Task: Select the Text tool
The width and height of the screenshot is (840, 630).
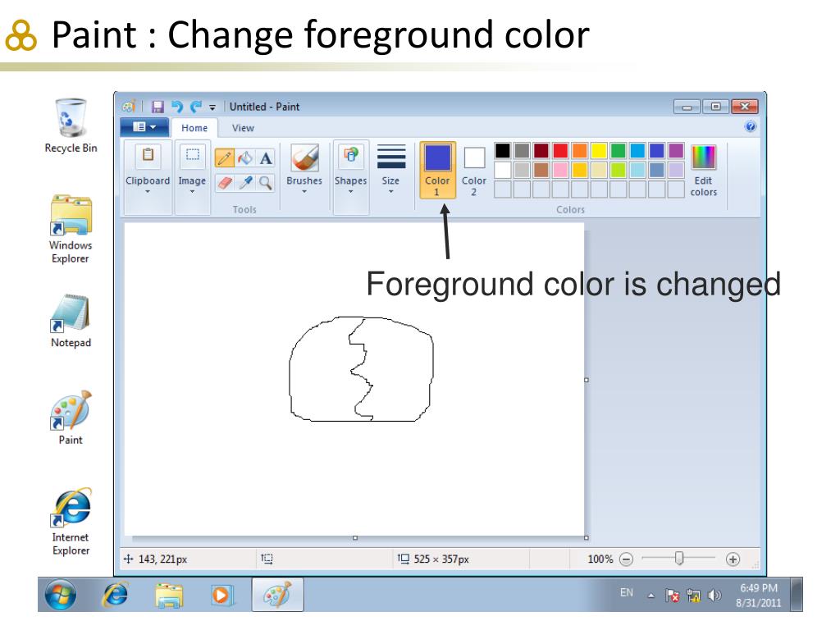Action: click(x=265, y=158)
